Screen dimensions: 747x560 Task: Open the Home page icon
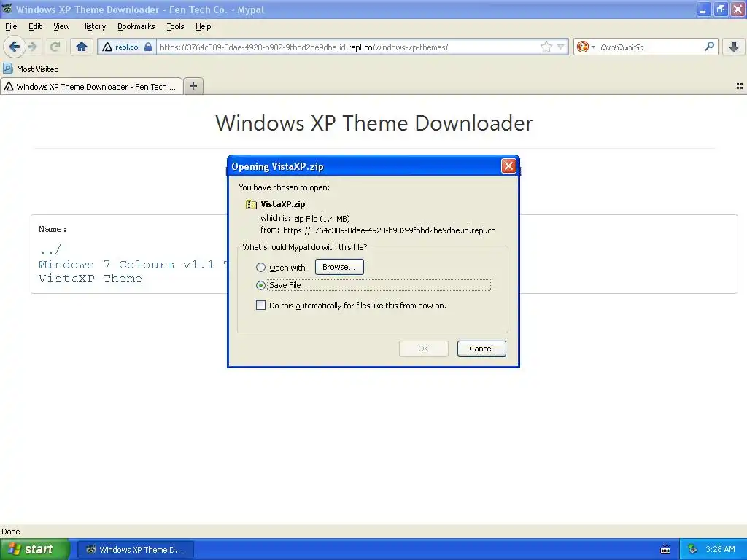(82, 47)
